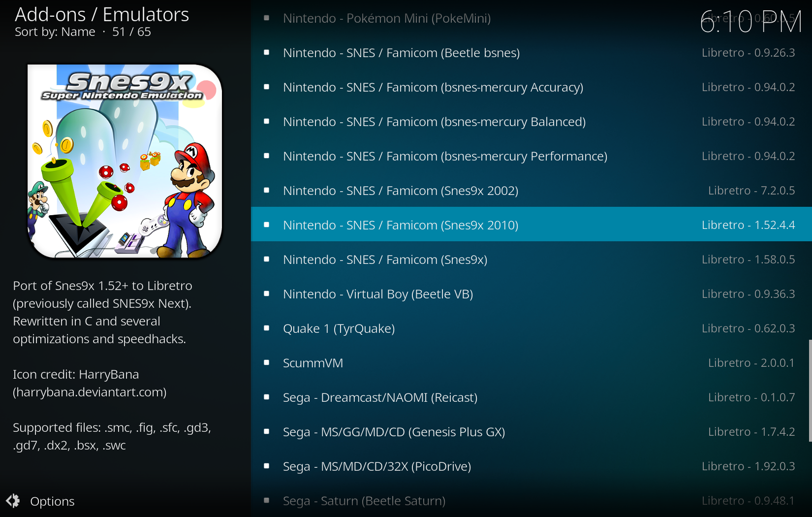Select SNES / Famicom (Snes9x) version 1.58.0.5
This screenshot has width=812, height=517.
(x=531, y=259)
